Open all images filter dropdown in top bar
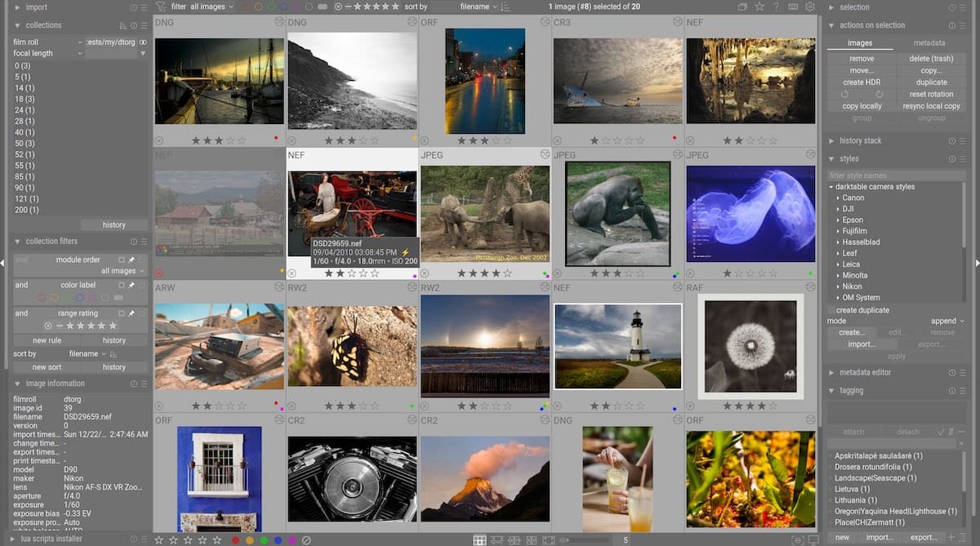This screenshot has height=546, width=980. 212,7
